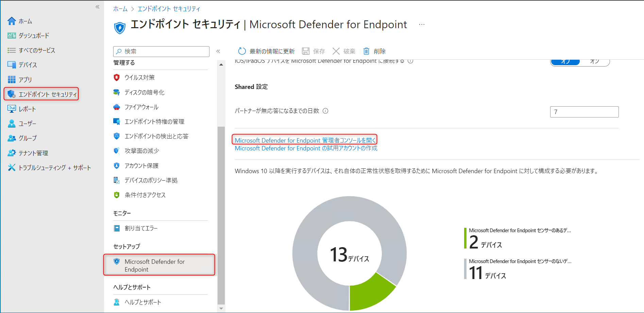The image size is (644, 313).
Task: Open the ellipsis more options menu
Action: click(422, 24)
